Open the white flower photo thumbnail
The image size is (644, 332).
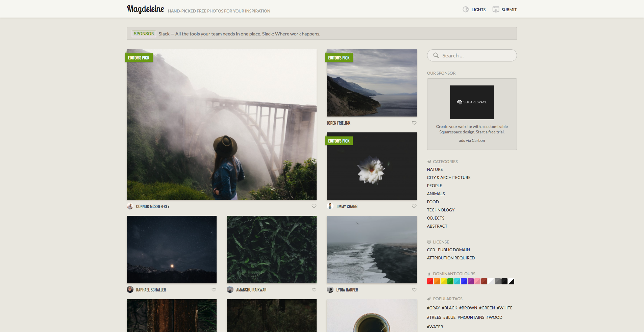pos(372,166)
